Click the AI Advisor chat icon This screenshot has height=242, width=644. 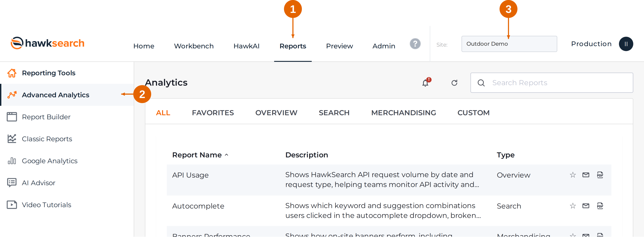pos(12,183)
